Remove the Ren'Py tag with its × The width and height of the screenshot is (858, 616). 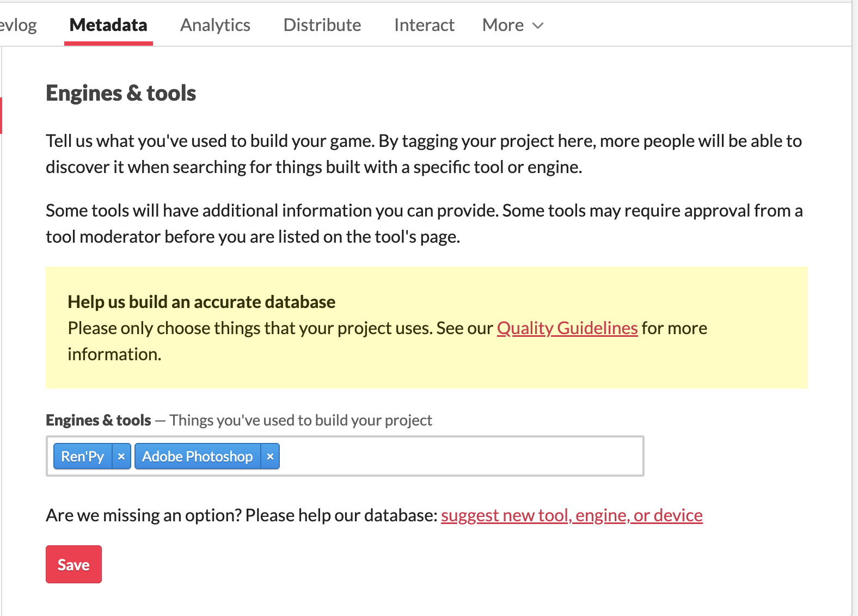pyautogui.click(x=121, y=457)
